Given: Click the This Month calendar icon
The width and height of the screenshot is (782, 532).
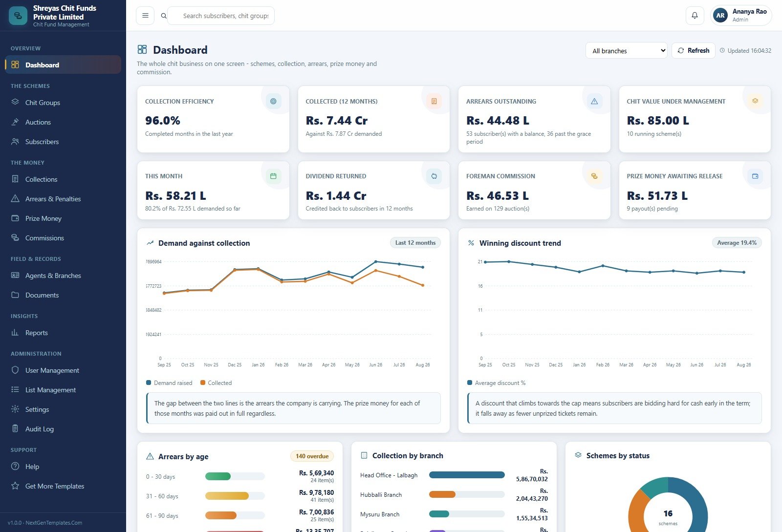Looking at the screenshot, I should (x=273, y=176).
